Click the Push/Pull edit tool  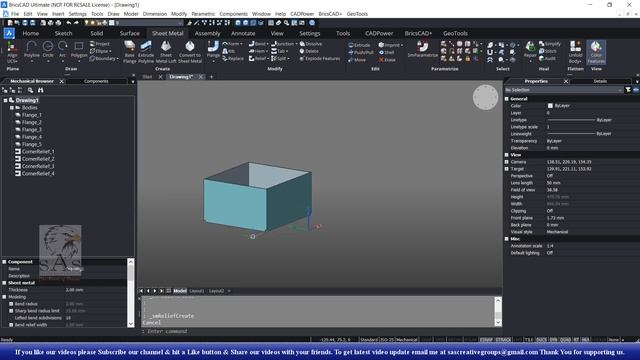pos(360,52)
